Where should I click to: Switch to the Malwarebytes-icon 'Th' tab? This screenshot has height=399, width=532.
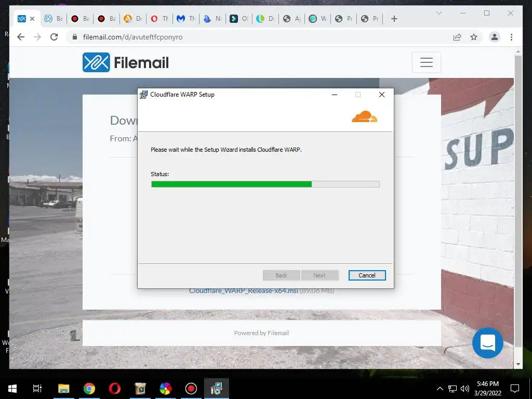point(186,19)
